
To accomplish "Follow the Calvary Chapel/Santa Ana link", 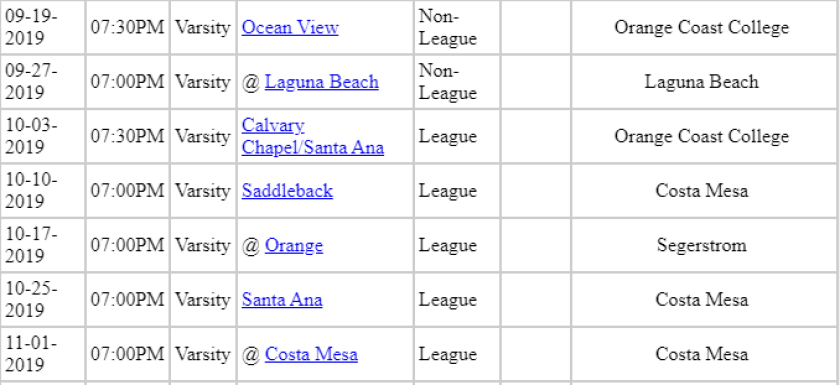I will (313, 136).
